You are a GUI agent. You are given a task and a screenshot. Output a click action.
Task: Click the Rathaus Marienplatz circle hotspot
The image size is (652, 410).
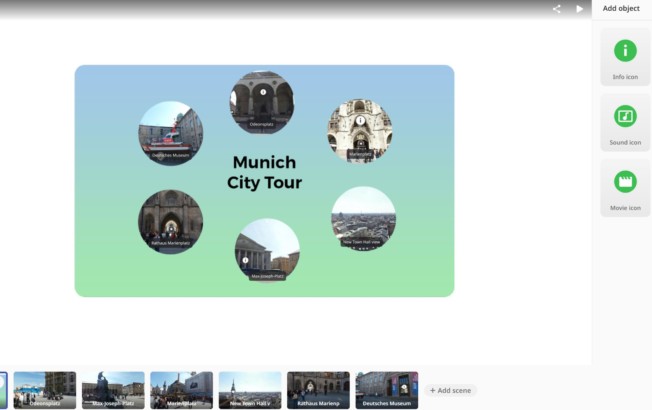pos(170,220)
